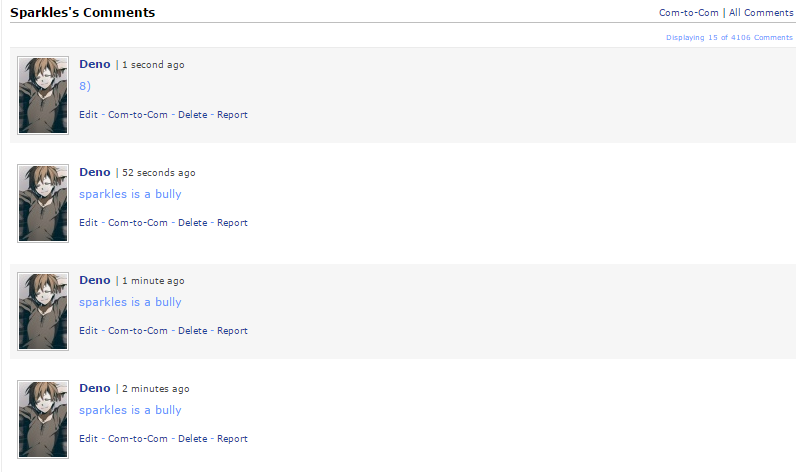
Task: Open the Com-to-Com link in the header
Action: point(689,13)
